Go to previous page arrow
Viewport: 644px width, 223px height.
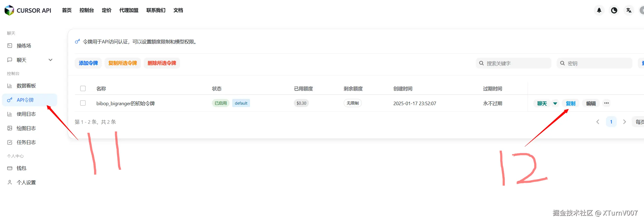pyautogui.click(x=598, y=122)
